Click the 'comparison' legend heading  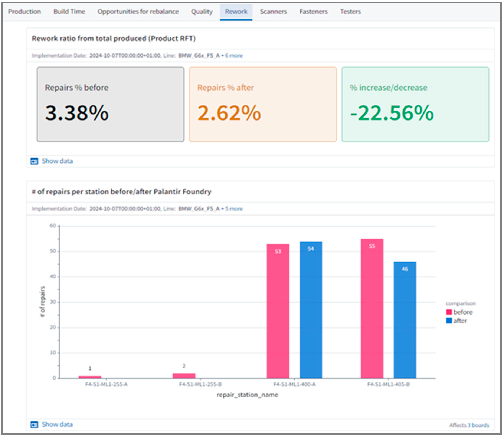[461, 304]
